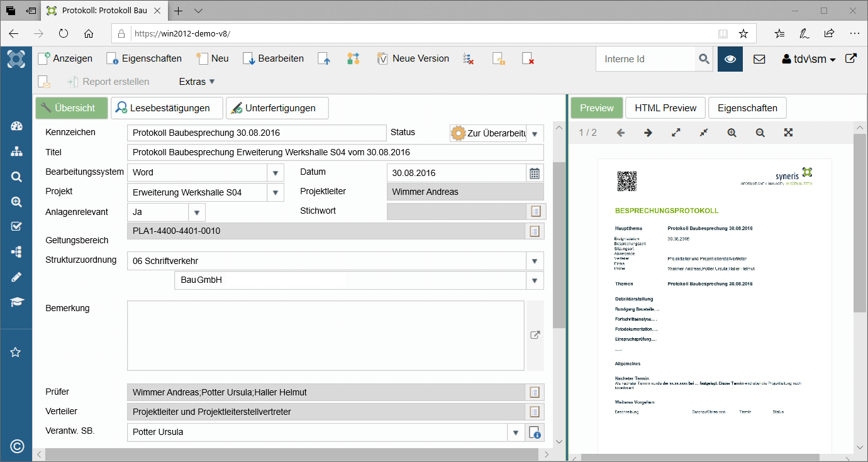Click the fullscreen preview icon
Viewport: 868px width, 462px height.
pos(788,133)
